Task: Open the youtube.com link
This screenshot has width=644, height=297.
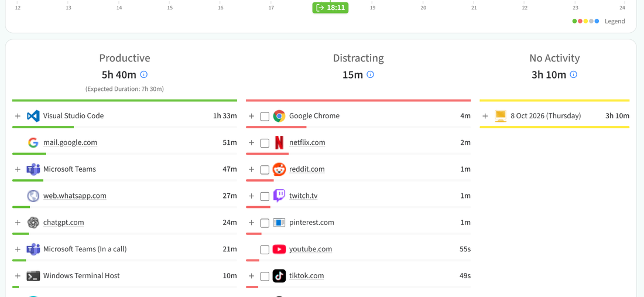Action: [310, 250]
